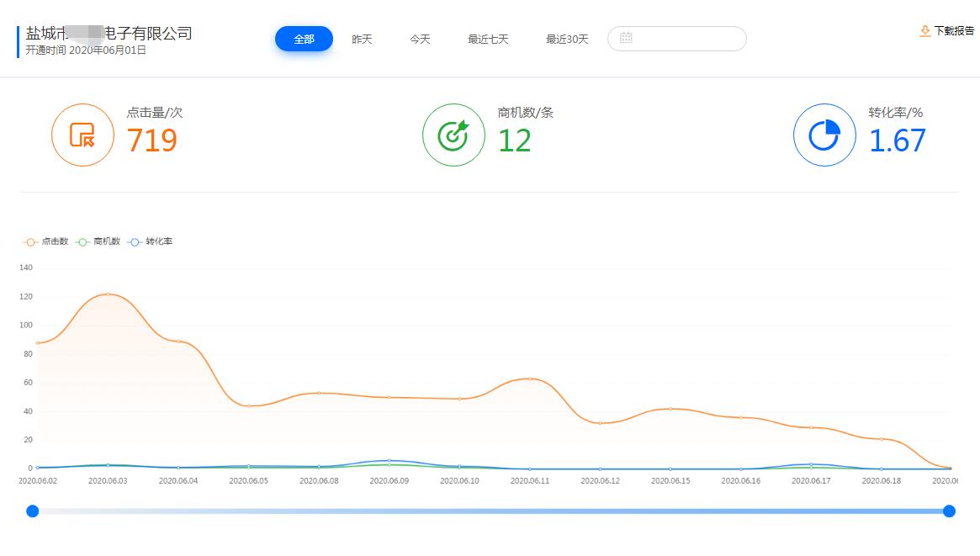Click the 下载报告 link

coord(954,31)
